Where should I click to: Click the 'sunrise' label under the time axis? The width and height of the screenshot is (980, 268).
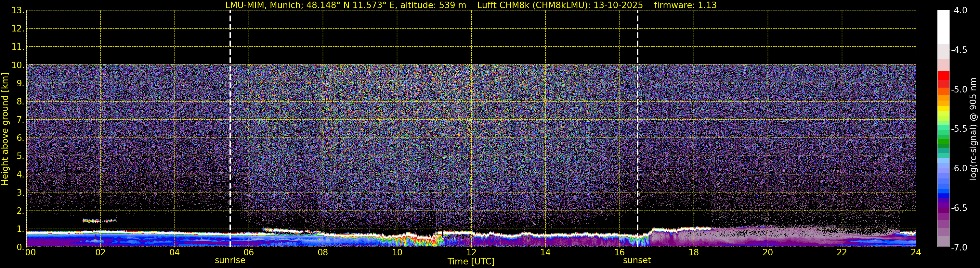pyautogui.click(x=230, y=261)
